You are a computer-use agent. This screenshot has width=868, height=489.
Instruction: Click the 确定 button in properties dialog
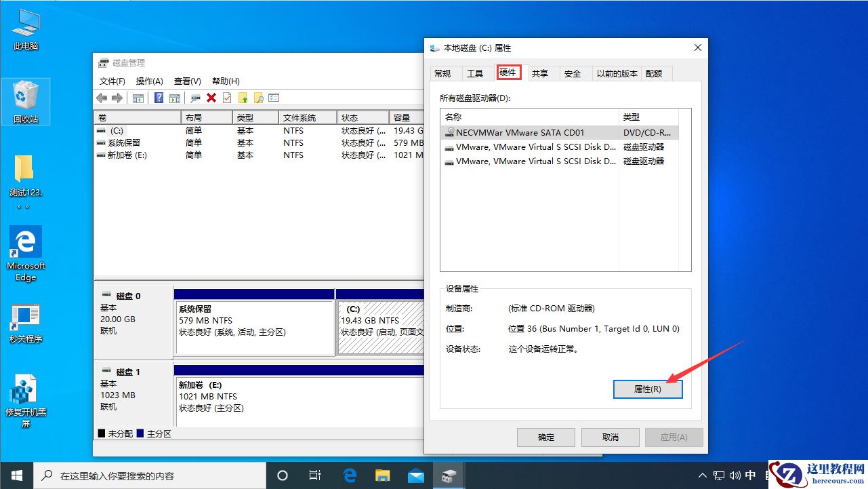[x=545, y=437]
